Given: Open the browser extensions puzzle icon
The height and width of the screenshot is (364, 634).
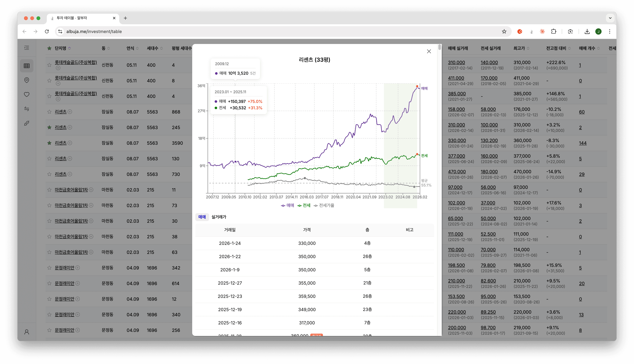Looking at the screenshot, I should tap(554, 32).
